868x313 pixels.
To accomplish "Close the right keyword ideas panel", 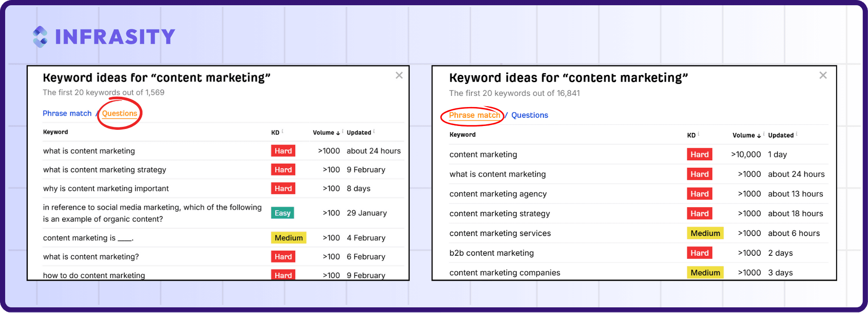I will click(823, 76).
